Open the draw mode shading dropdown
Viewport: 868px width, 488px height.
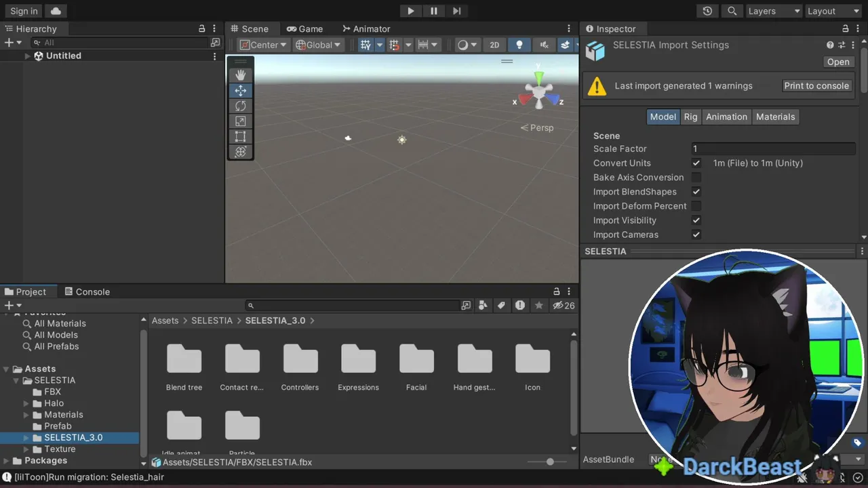[467, 45]
